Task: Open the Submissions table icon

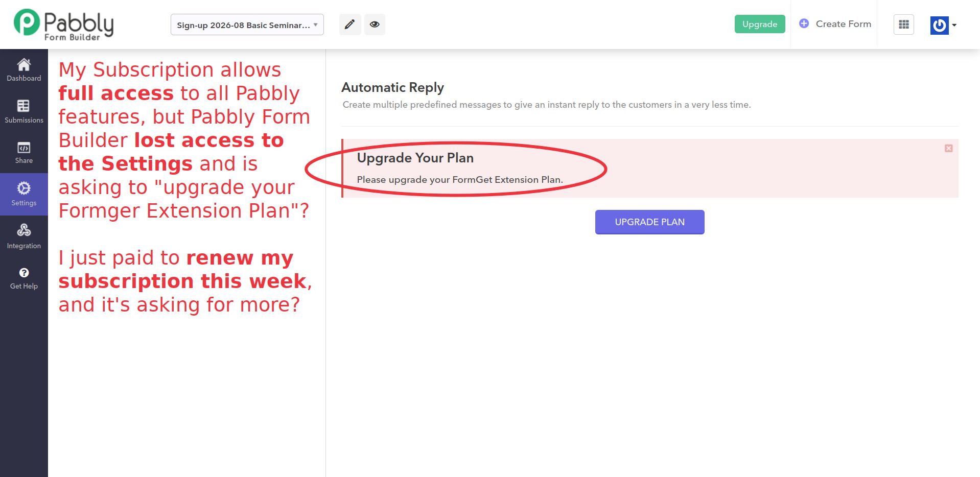Action: coord(24,106)
